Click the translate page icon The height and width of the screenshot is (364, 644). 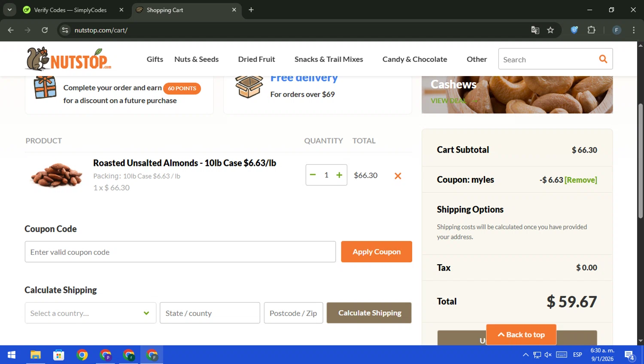coord(535,30)
